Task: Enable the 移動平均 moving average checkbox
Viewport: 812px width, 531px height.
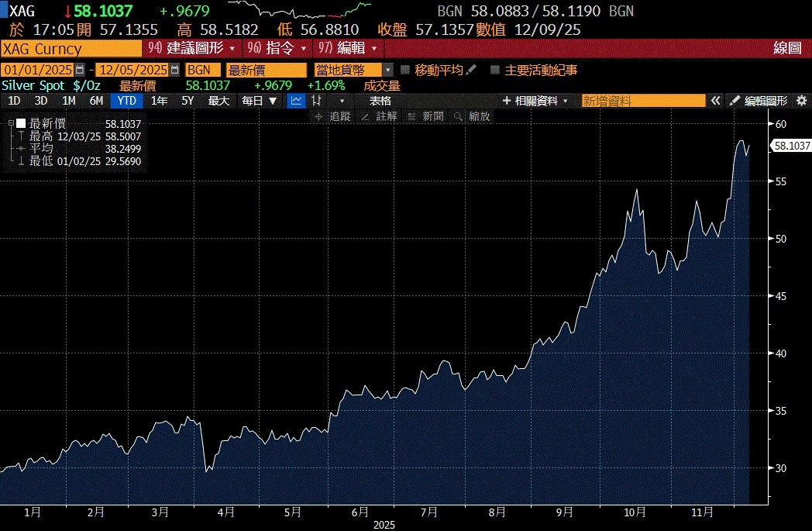Action: 405,70
